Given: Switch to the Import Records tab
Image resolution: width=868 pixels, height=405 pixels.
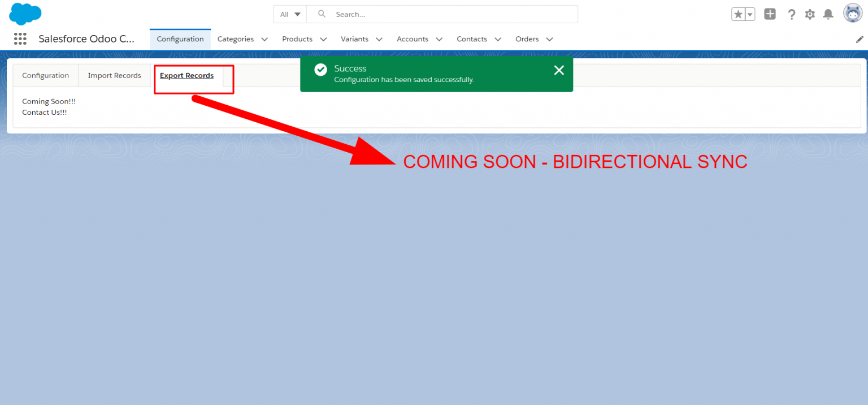Looking at the screenshot, I should tap(114, 75).
